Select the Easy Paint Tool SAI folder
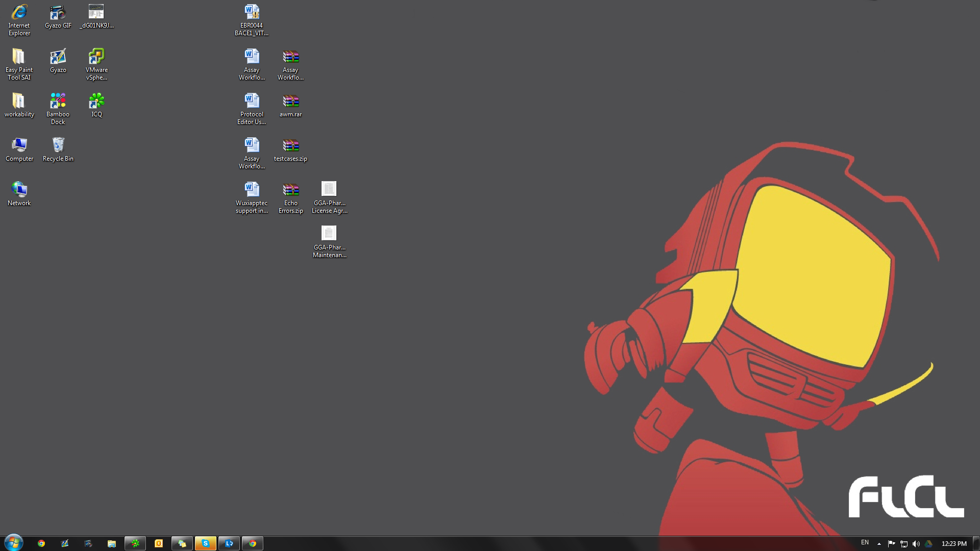This screenshot has width=980, height=551. point(19,65)
